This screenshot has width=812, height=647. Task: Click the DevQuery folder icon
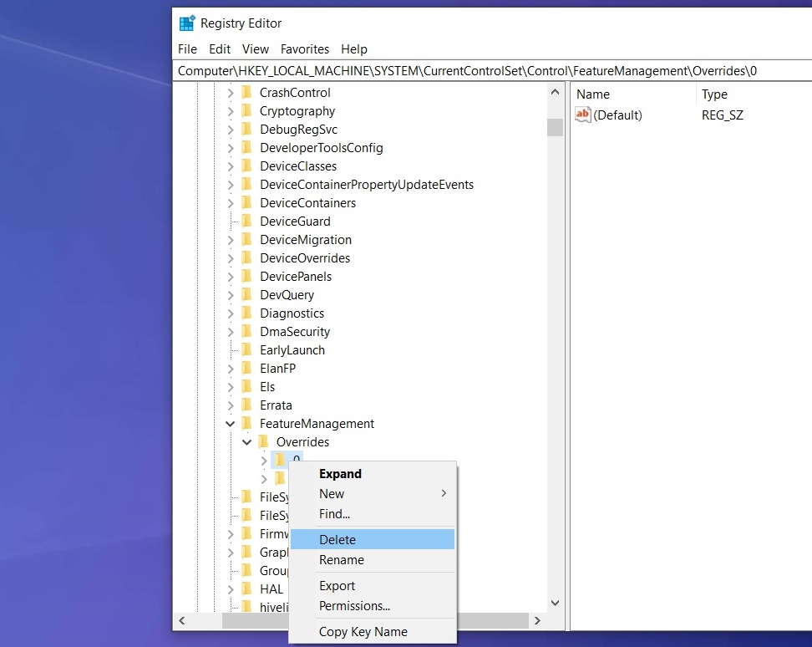pyautogui.click(x=247, y=295)
